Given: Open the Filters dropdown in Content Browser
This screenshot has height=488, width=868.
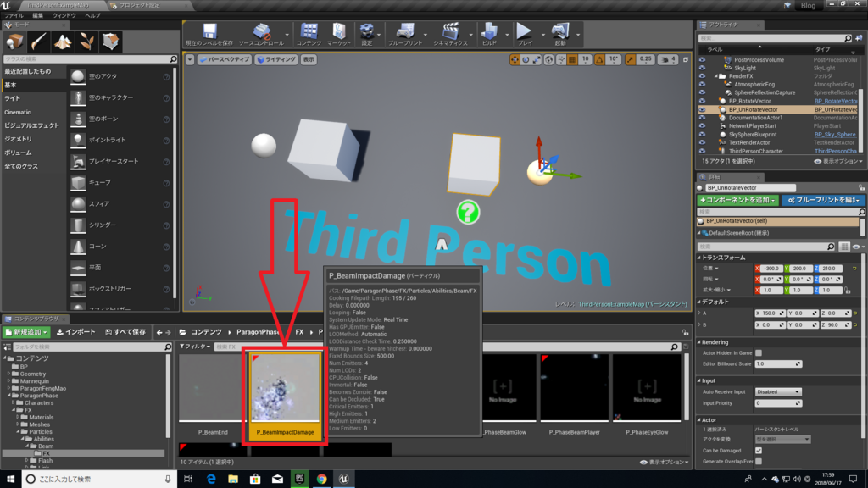Looking at the screenshot, I should tap(195, 347).
